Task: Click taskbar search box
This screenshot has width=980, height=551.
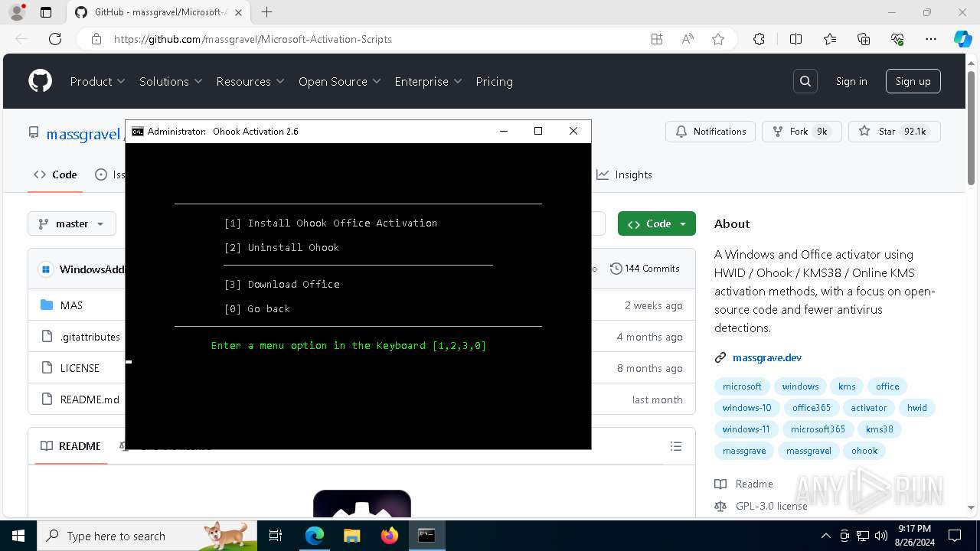Action: pyautogui.click(x=146, y=536)
